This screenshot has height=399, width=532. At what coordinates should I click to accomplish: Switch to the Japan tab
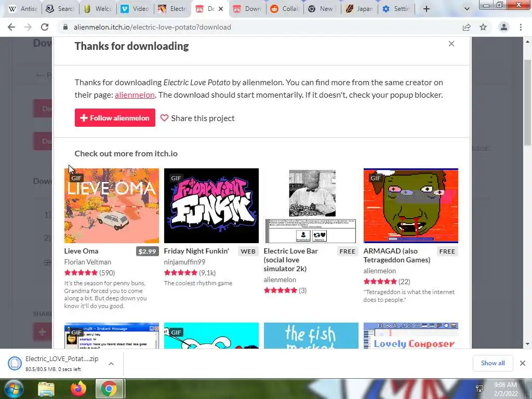(360, 9)
